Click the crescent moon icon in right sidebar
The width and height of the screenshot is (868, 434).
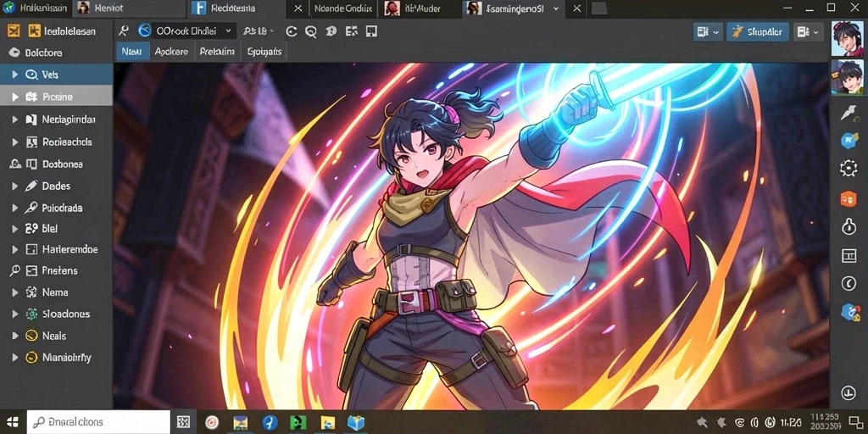pyautogui.click(x=849, y=284)
